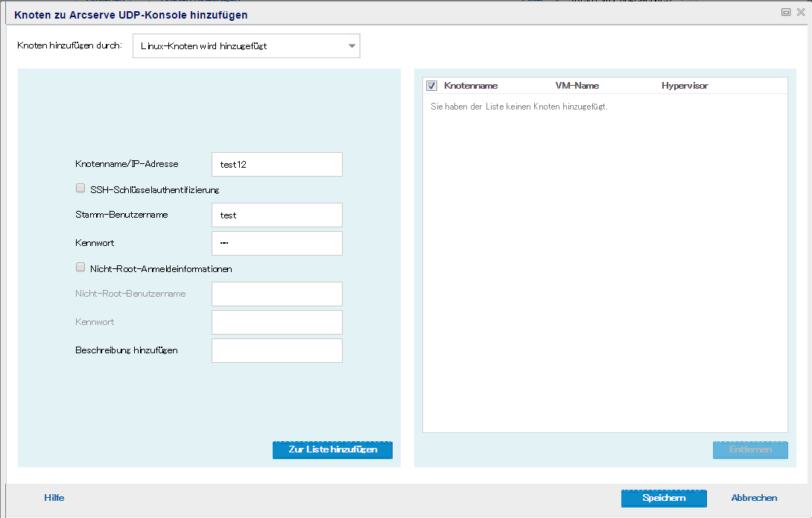Image resolution: width=812 pixels, height=518 pixels.
Task: Click the Hypervisor column header
Action: pyautogui.click(x=685, y=86)
